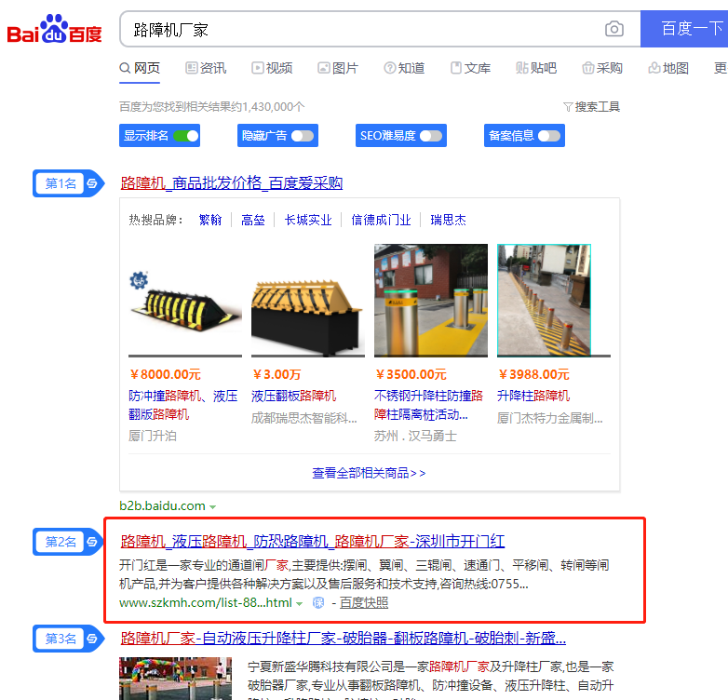This screenshot has width=728, height=700.
Task: Open 搜索工具 filter
Action: (x=591, y=107)
